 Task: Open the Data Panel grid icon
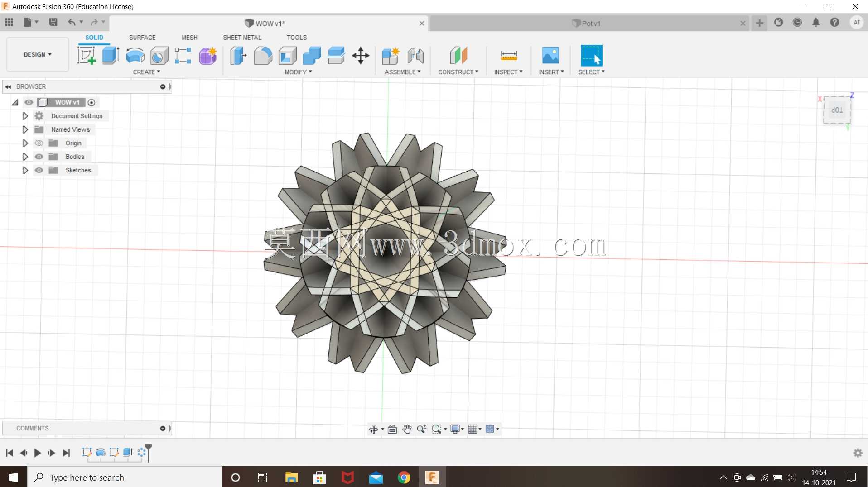click(x=9, y=22)
